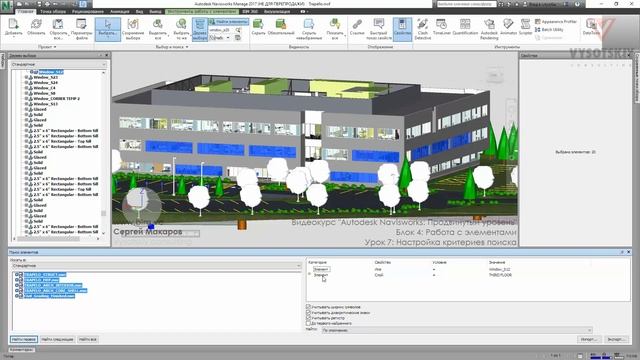Open the TimeLiner tool
This screenshot has width=640, height=360.
coord(441,27)
